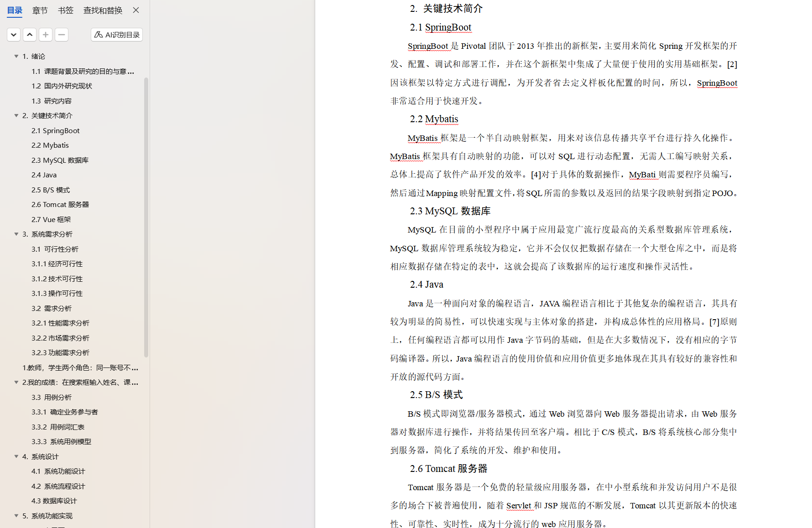This screenshot has height=528, width=812.
Task: Click the outline pane vertical scrollbar
Action: [x=146, y=217]
